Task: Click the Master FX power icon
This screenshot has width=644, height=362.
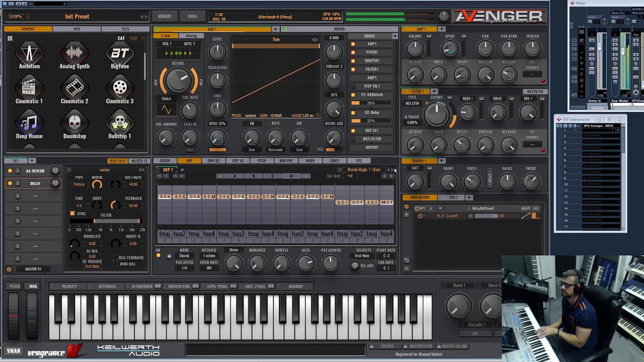Action: [9, 269]
